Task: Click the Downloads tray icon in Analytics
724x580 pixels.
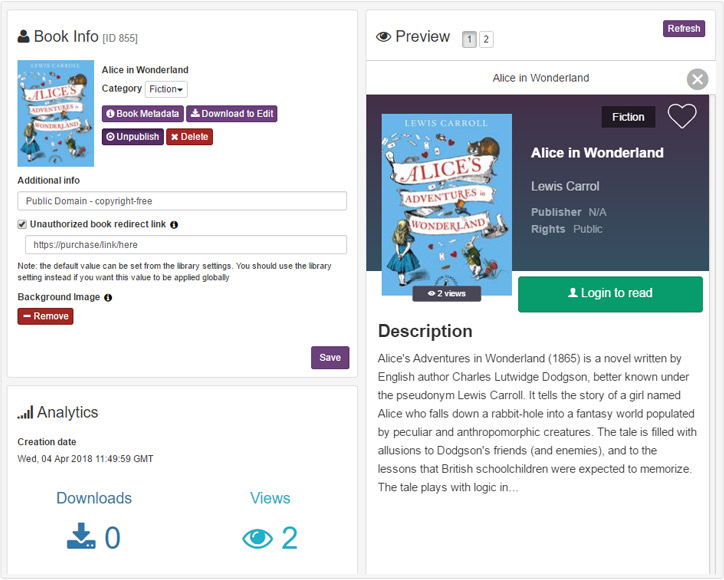Action: pyautogui.click(x=81, y=538)
